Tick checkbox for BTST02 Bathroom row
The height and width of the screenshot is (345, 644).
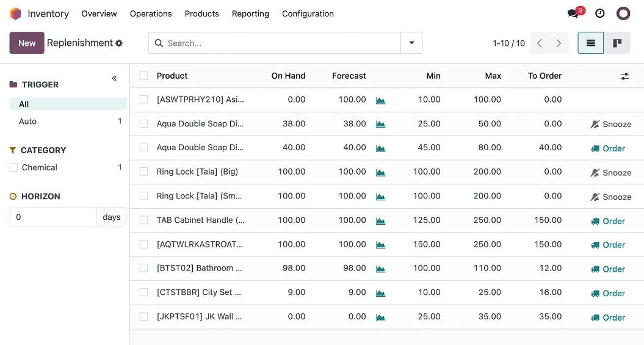(x=143, y=268)
